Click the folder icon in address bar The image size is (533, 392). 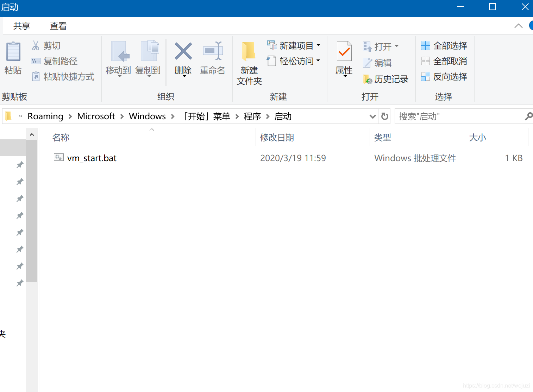tap(8, 116)
